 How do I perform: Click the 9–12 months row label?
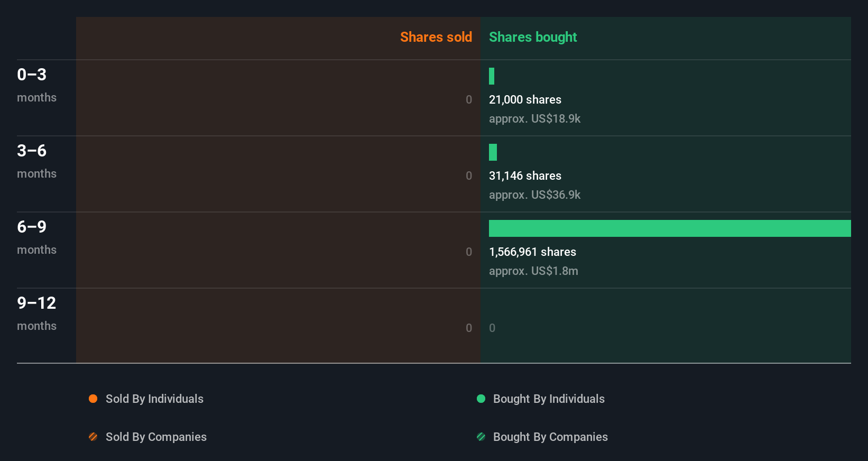coord(36,313)
